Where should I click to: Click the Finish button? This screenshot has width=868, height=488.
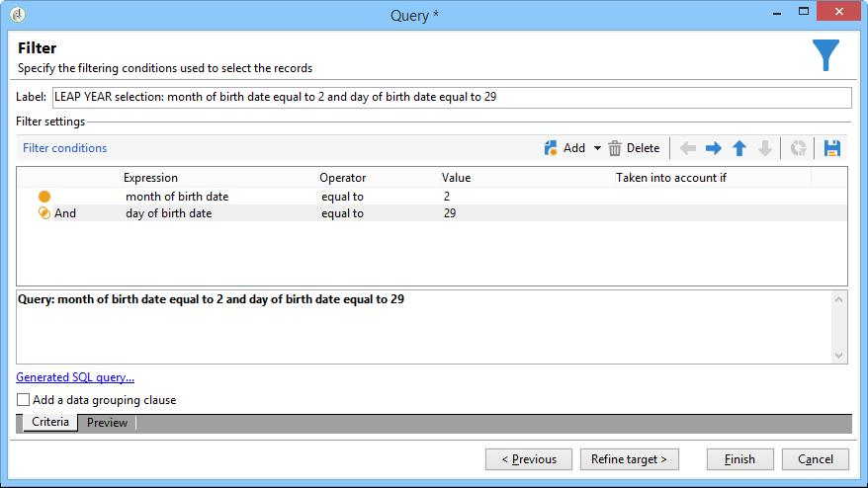pos(739,459)
